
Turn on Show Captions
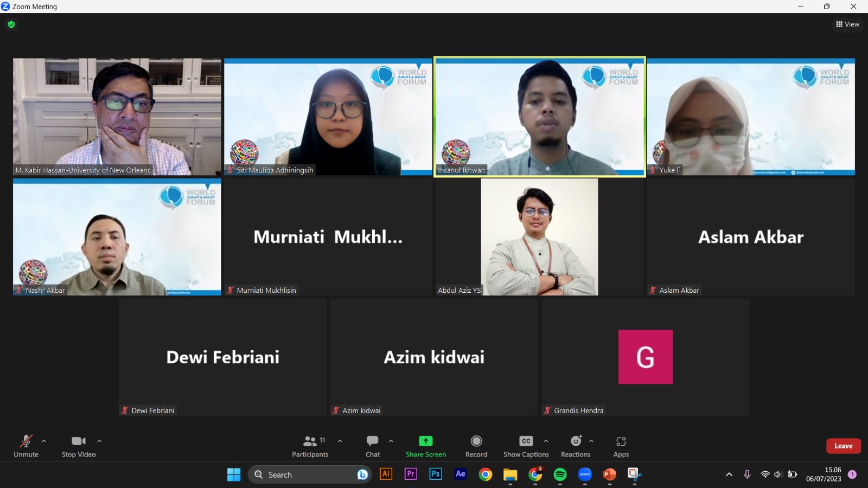pos(526,446)
